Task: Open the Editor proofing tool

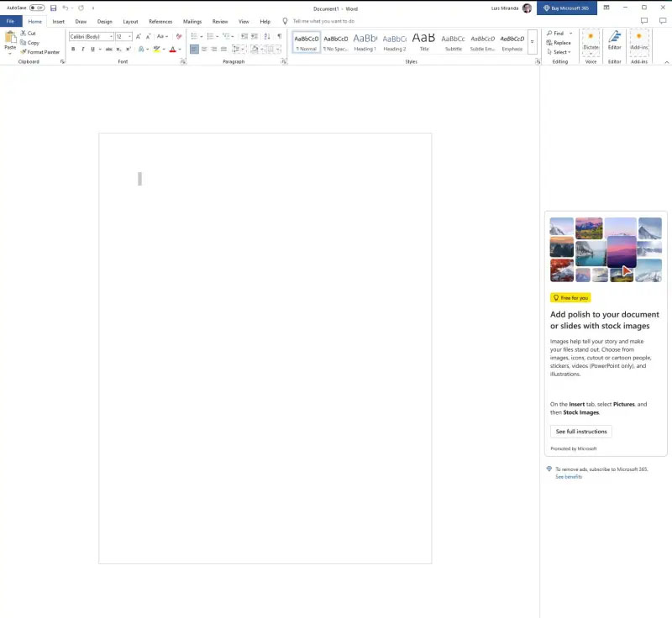Action: click(x=614, y=40)
